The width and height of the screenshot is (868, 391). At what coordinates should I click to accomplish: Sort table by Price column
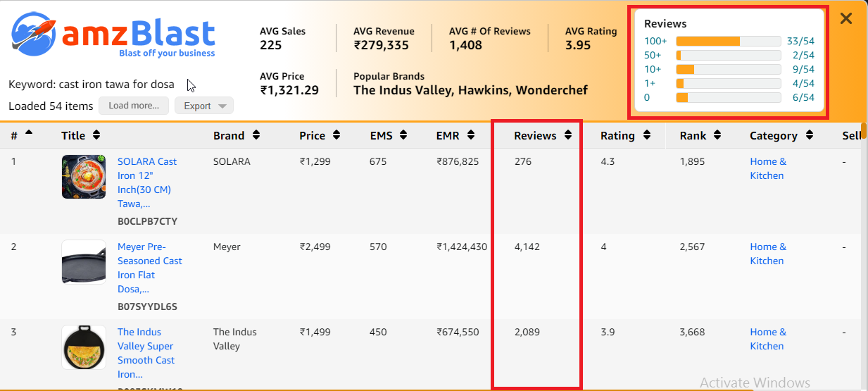tap(336, 135)
